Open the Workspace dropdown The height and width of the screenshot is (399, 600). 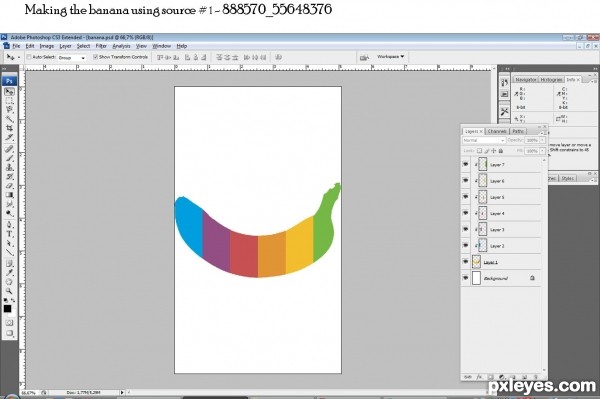[390, 57]
